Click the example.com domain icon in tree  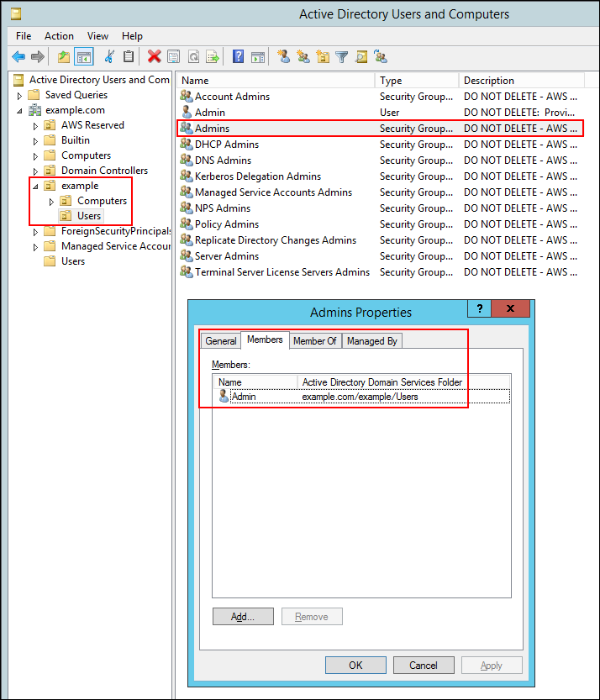[x=34, y=110]
